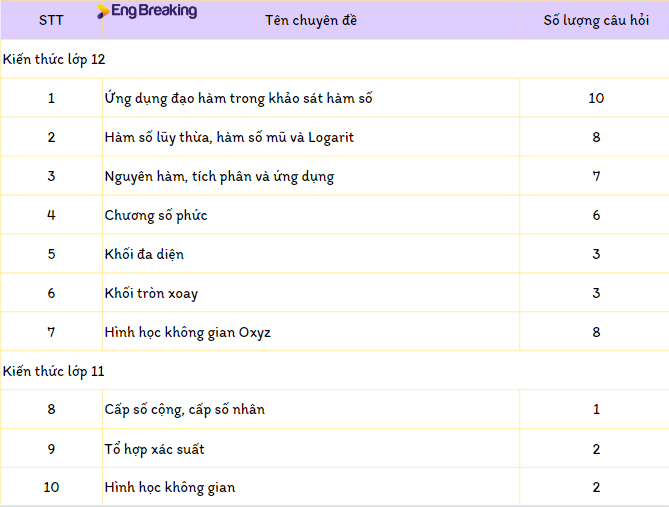The width and height of the screenshot is (669, 507).
Task: Click the Eng Breaking logo
Action: click(147, 11)
